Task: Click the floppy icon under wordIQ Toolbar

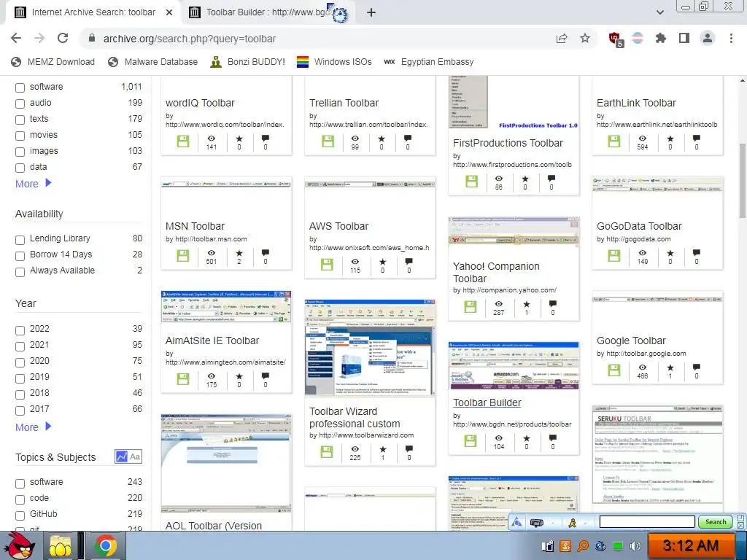Action: [183, 141]
